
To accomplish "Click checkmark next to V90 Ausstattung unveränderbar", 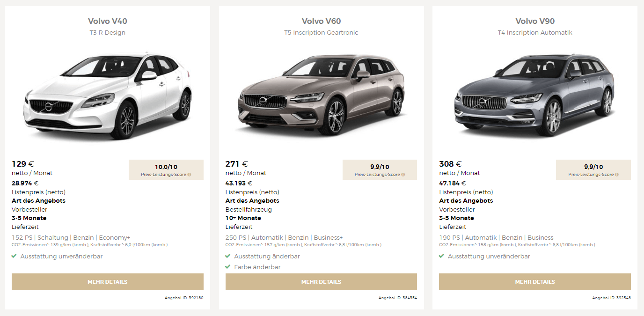I will (441, 256).
